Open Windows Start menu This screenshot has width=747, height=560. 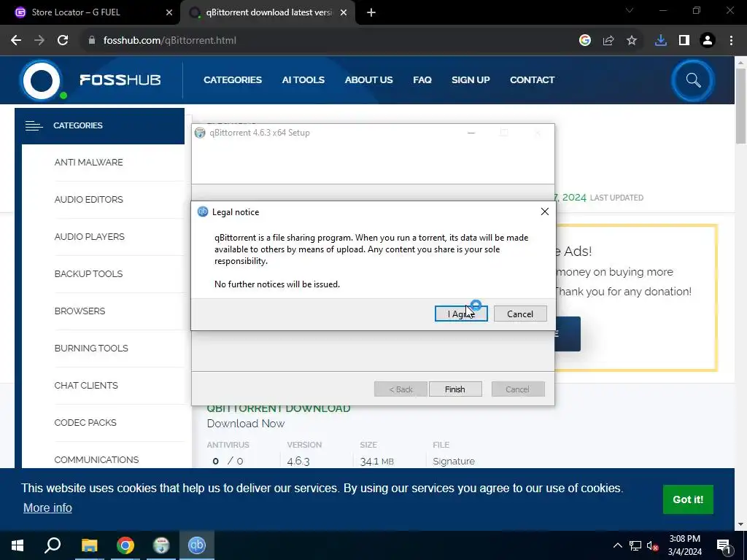[x=18, y=545]
